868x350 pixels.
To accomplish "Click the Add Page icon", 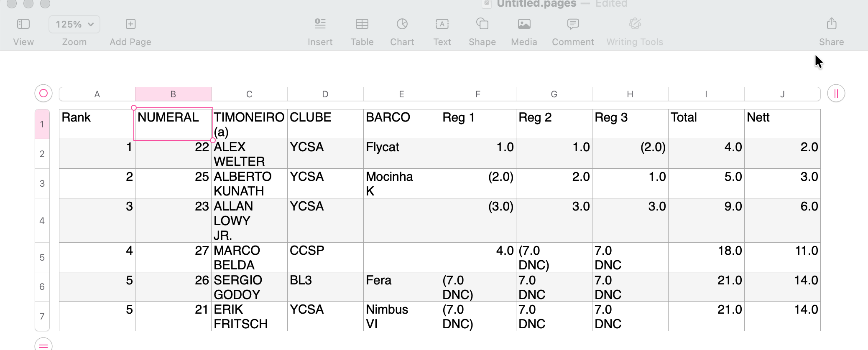I will point(130,24).
